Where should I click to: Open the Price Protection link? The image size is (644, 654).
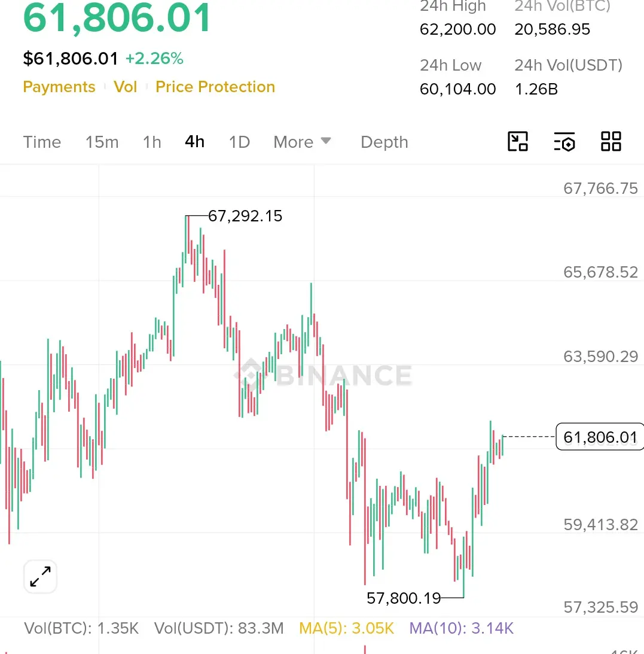[215, 87]
